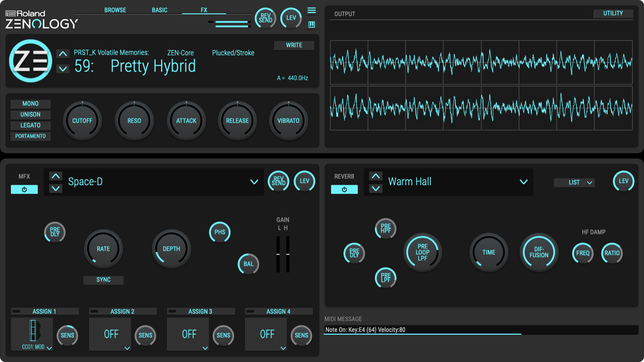Open the MFX type dropdown chevron

click(254, 182)
